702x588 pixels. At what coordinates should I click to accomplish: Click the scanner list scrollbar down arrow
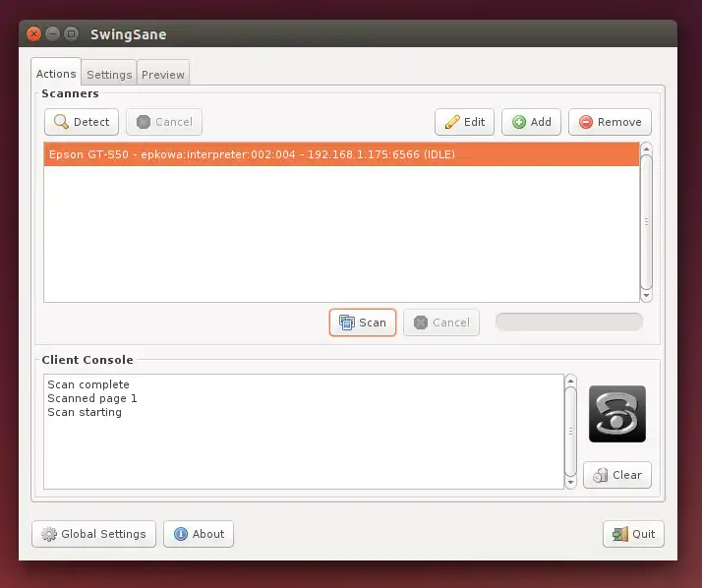(x=646, y=296)
